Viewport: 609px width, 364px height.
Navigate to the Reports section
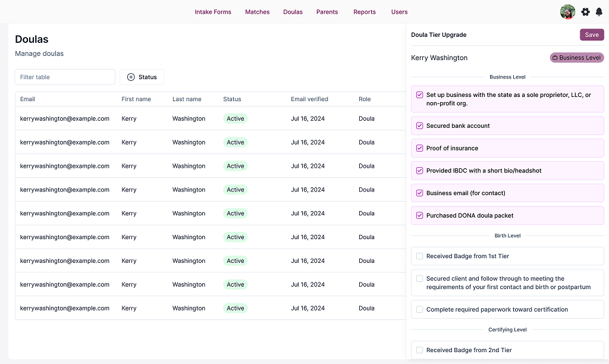[x=365, y=12]
